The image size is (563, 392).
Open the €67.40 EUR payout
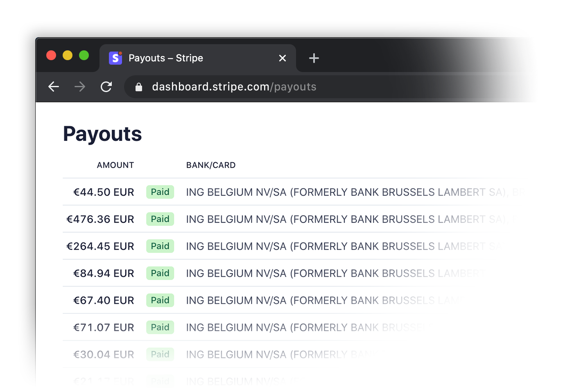(104, 300)
